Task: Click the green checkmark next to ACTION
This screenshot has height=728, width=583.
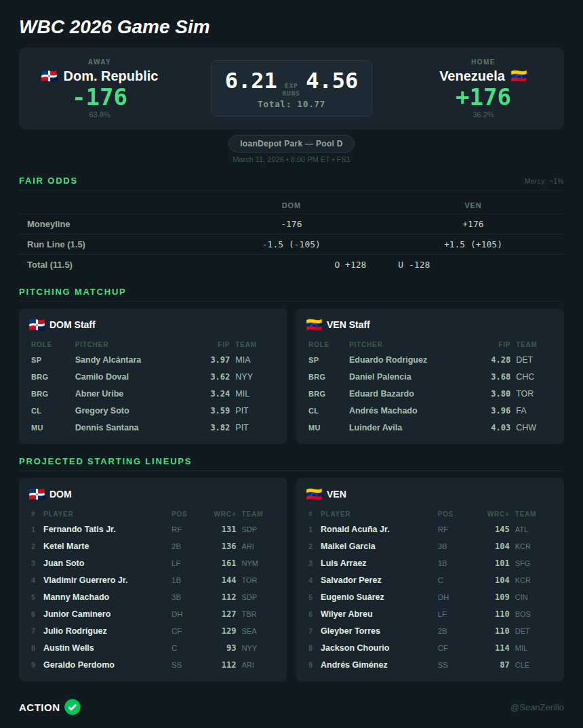Action: click(73, 707)
